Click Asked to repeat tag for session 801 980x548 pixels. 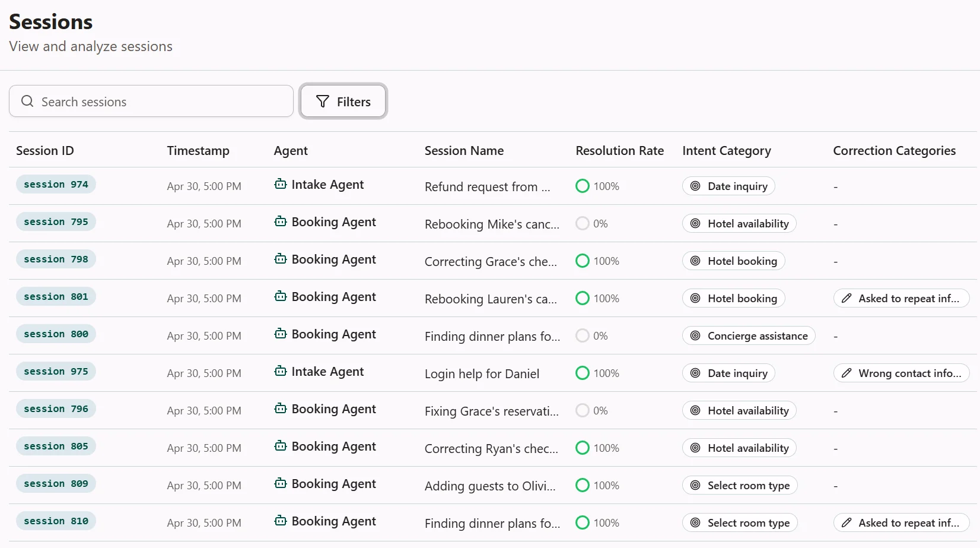(901, 298)
